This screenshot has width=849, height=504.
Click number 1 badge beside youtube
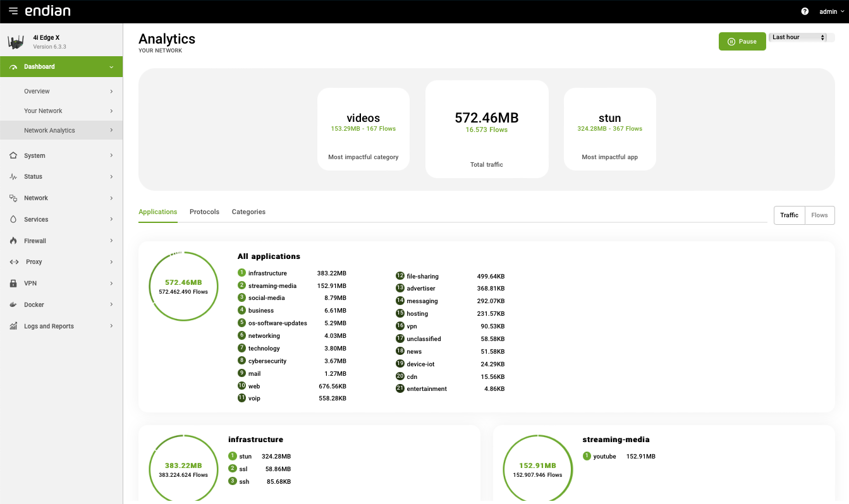coord(587,456)
